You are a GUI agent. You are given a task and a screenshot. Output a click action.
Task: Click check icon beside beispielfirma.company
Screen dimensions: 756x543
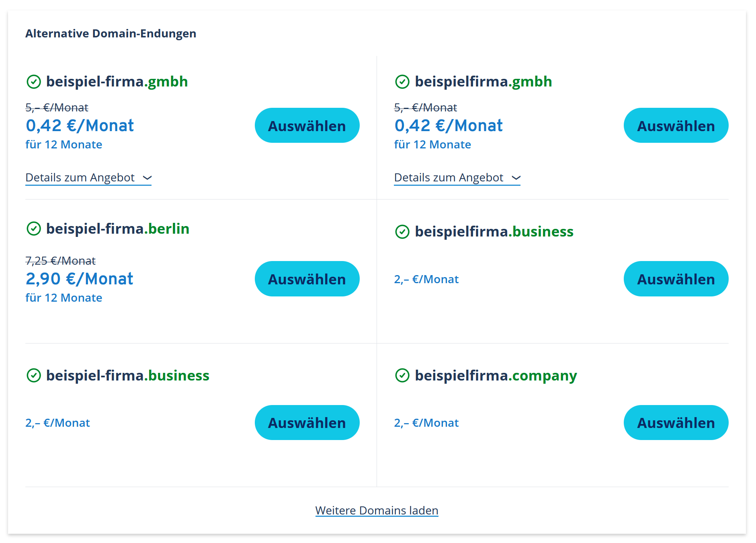coord(402,376)
